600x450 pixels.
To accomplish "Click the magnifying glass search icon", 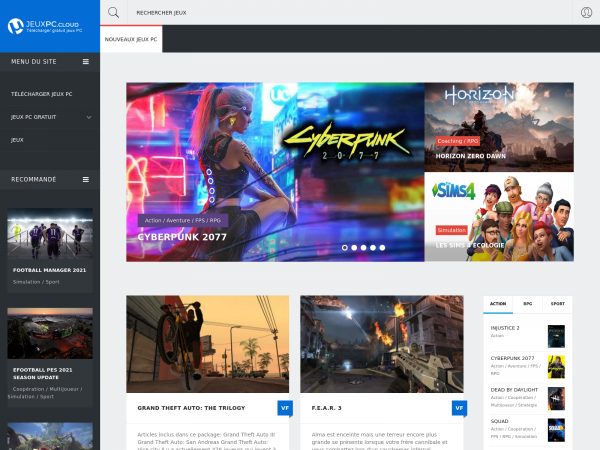I will coord(113,13).
